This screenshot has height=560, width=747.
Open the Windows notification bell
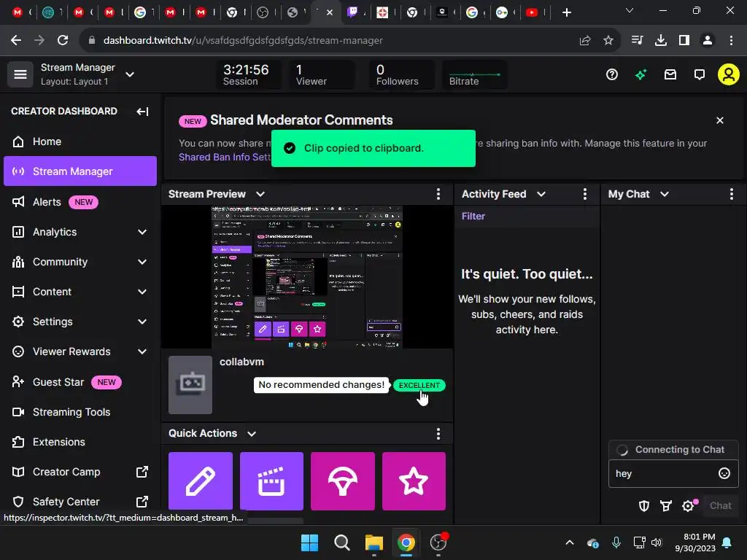tap(727, 542)
